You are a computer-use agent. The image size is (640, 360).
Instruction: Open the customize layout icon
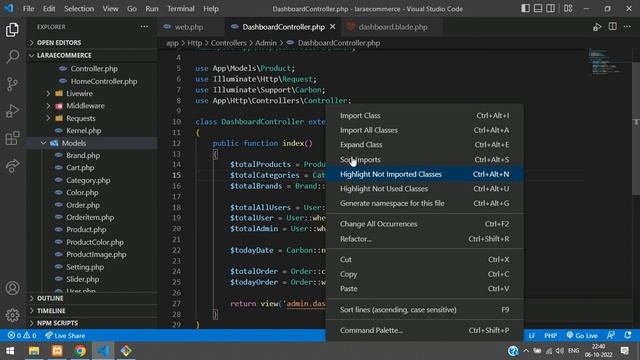[568, 9]
